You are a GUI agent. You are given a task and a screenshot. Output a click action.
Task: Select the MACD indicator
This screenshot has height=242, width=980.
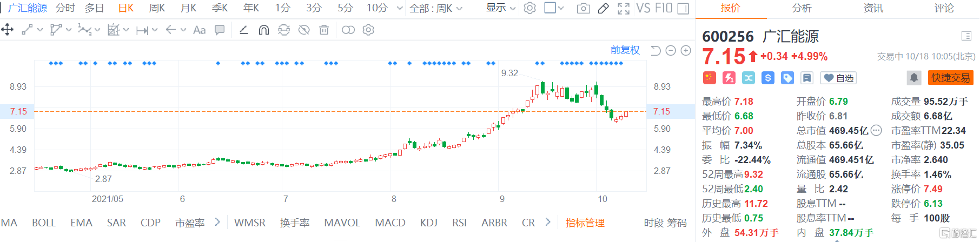pos(390,223)
